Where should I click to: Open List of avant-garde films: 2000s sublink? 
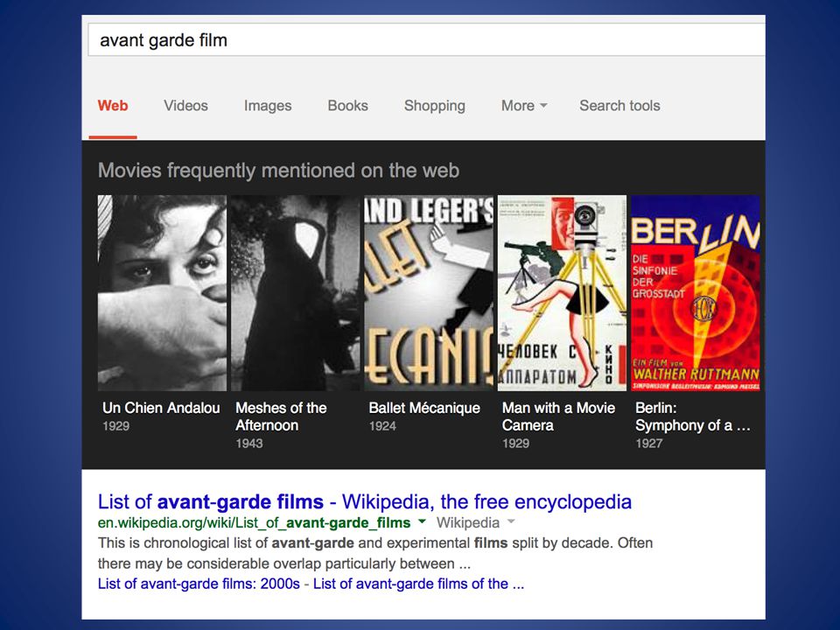click(x=199, y=584)
